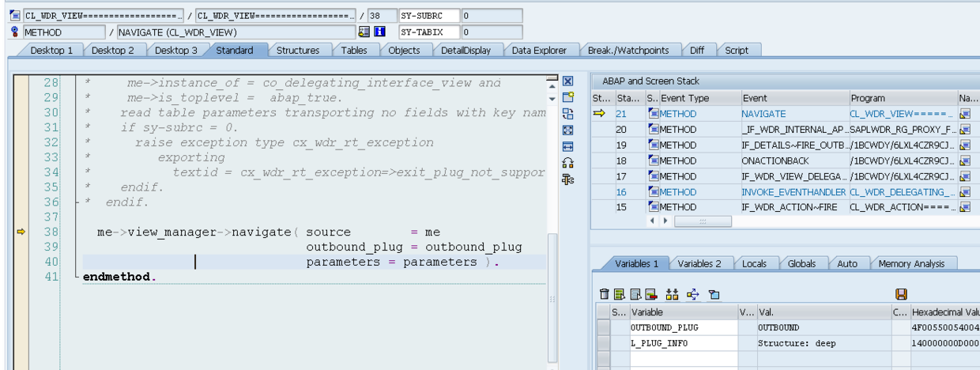The width and height of the screenshot is (980, 370).
Task: Click the METHOD icon on stack level 17
Action: pos(653,176)
